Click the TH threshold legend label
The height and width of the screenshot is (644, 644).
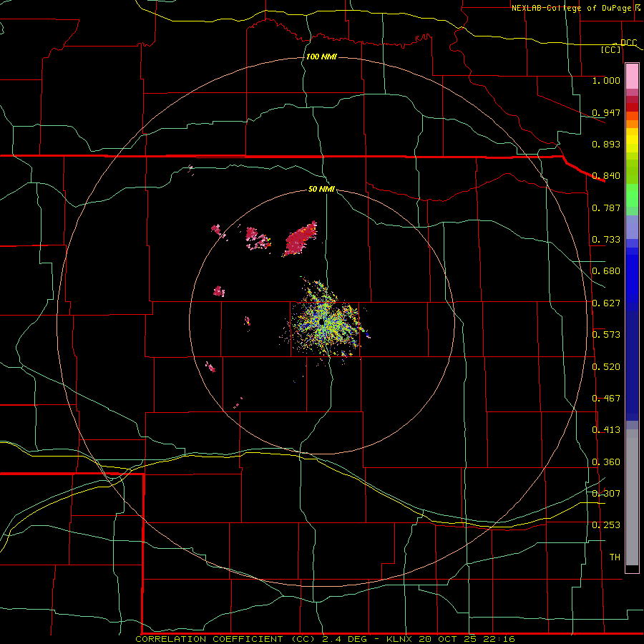(615, 557)
